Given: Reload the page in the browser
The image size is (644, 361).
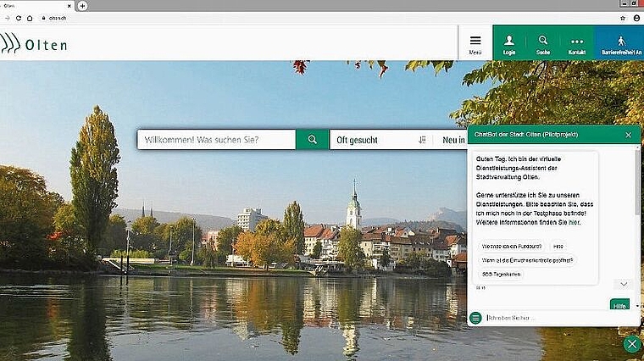Looking at the screenshot, I should 19,18.
